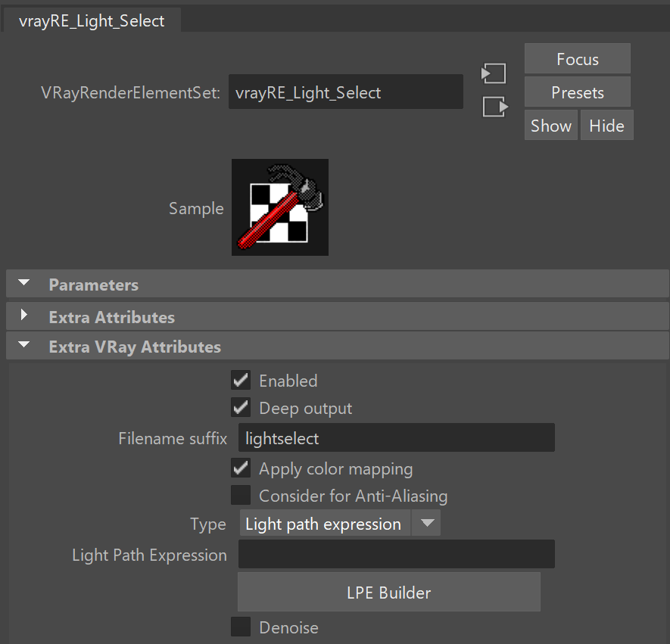Enable Consider for Anti-Aliasing
Image resolution: width=670 pixels, height=644 pixels.
point(241,495)
